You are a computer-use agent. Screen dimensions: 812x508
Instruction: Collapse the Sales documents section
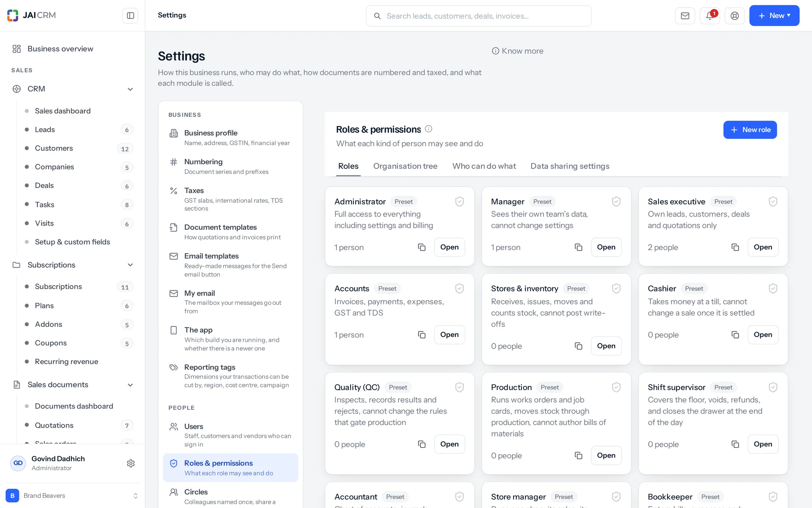(130, 385)
